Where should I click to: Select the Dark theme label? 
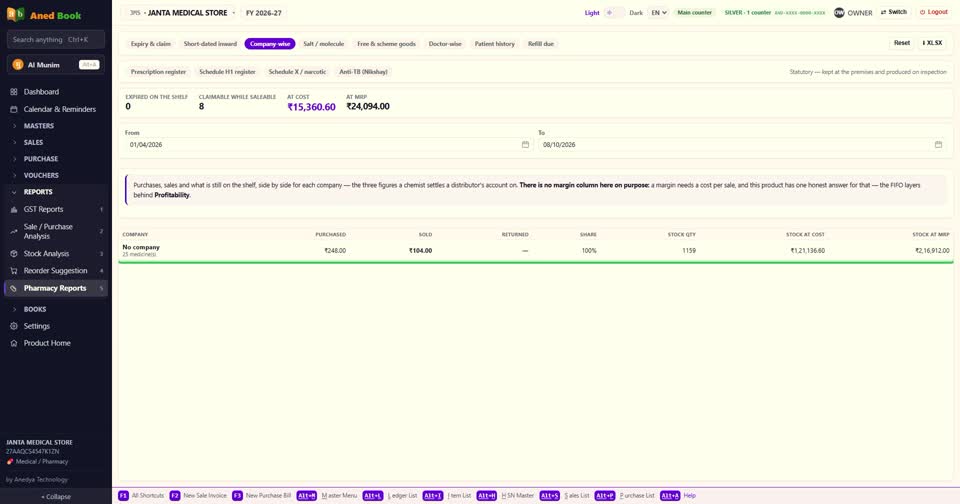(636, 12)
